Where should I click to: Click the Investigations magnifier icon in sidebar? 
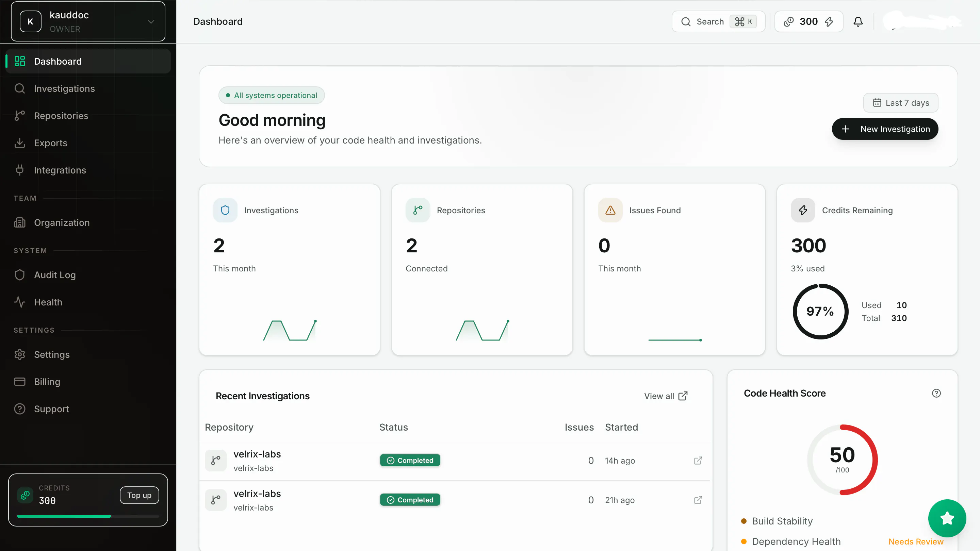pyautogui.click(x=20, y=88)
